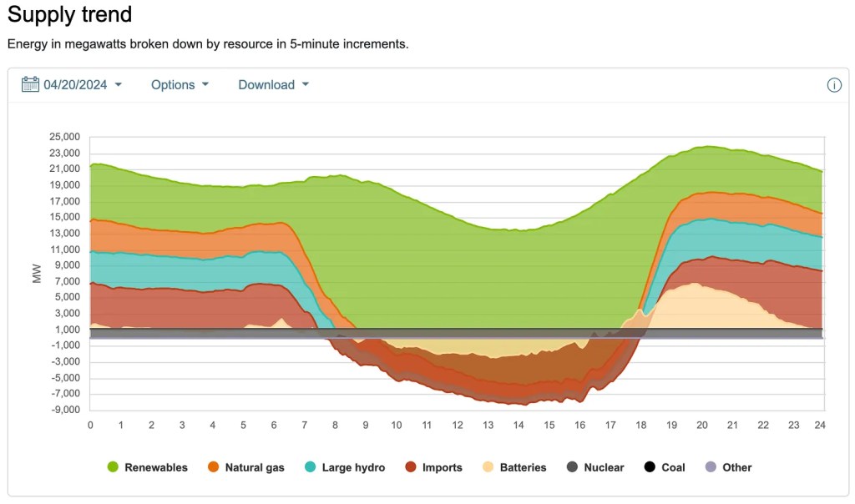The image size is (855, 504).
Task: Expand the Download dropdown menu
Action: tap(273, 84)
